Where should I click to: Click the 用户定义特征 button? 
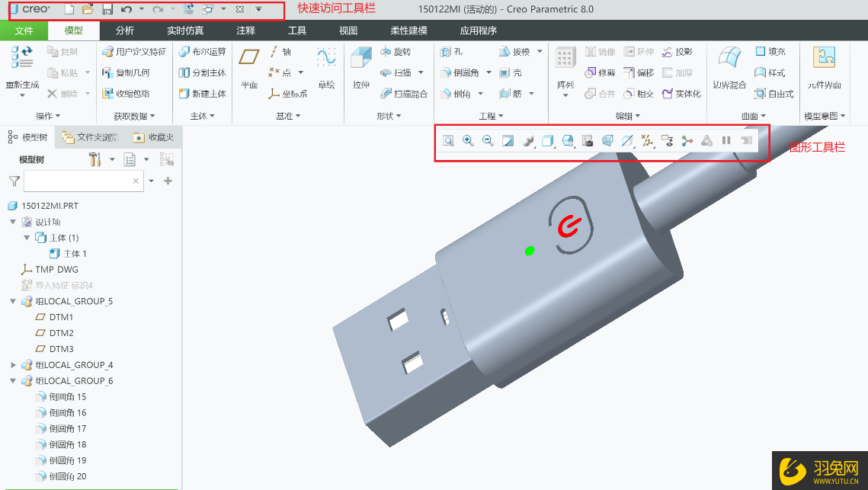pos(133,52)
